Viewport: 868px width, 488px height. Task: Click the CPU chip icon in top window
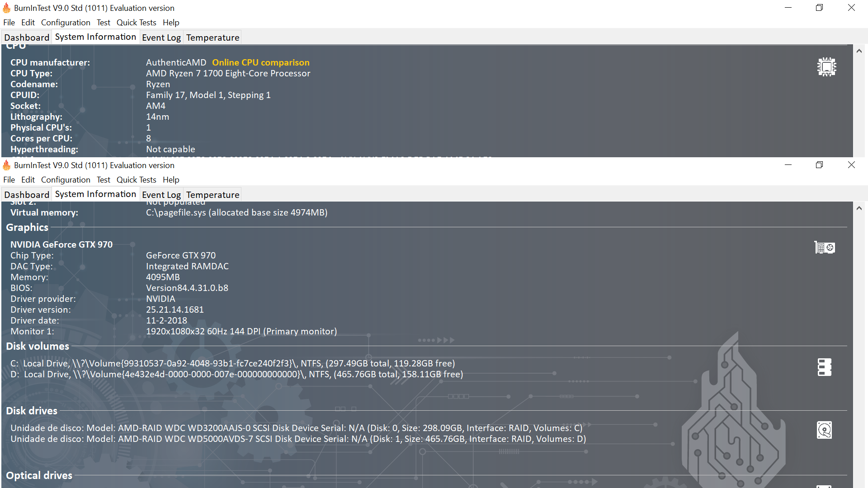[x=826, y=67]
